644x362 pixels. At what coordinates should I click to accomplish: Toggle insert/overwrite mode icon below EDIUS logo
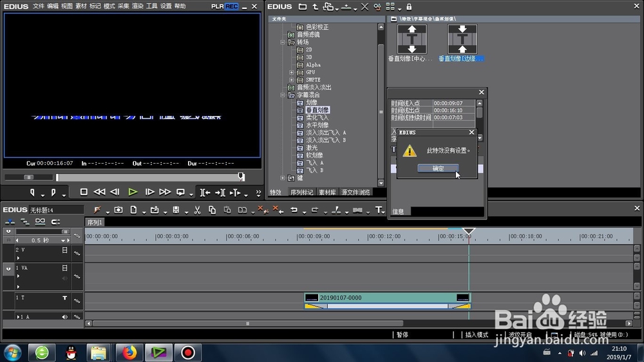(10, 222)
